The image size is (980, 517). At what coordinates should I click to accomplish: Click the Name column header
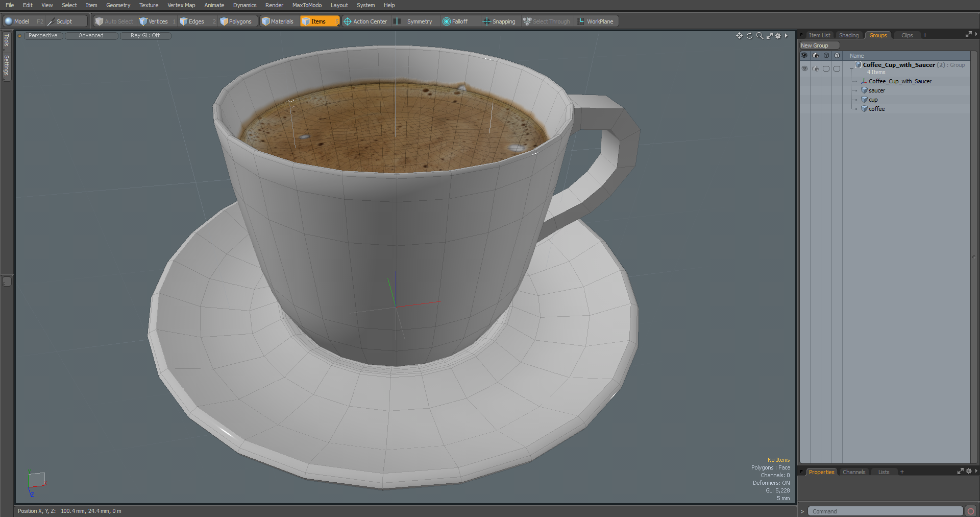(856, 56)
